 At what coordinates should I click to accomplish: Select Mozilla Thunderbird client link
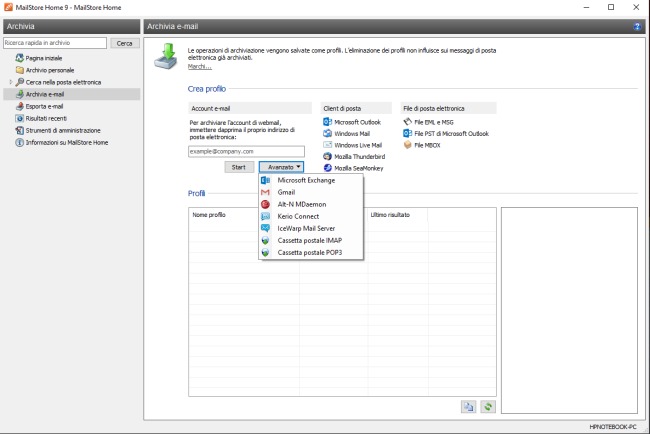pos(360,157)
